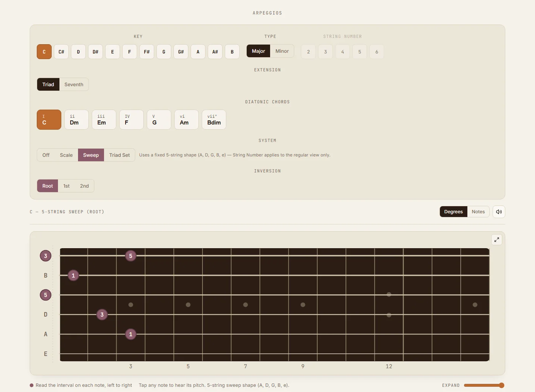Tap note 1 at B string first fret
This screenshot has height=392, width=535.
click(73, 275)
